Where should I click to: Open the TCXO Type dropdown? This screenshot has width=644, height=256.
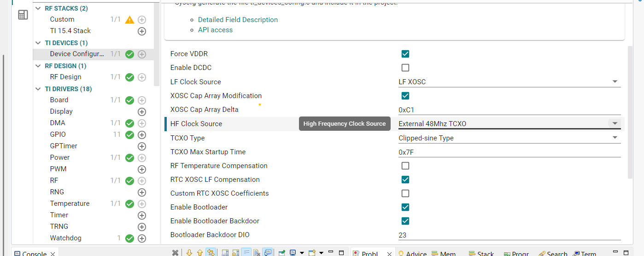[x=509, y=138]
